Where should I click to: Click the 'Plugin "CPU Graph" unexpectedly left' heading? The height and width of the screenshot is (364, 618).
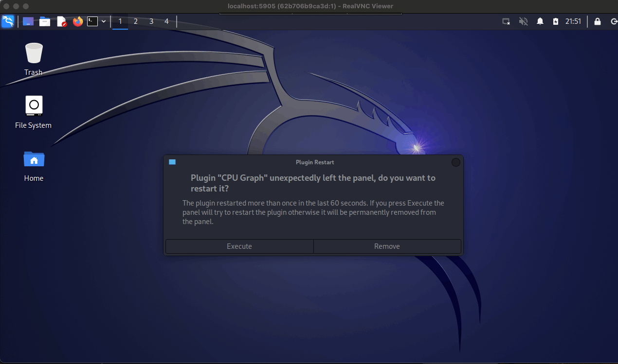pos(313,183)
